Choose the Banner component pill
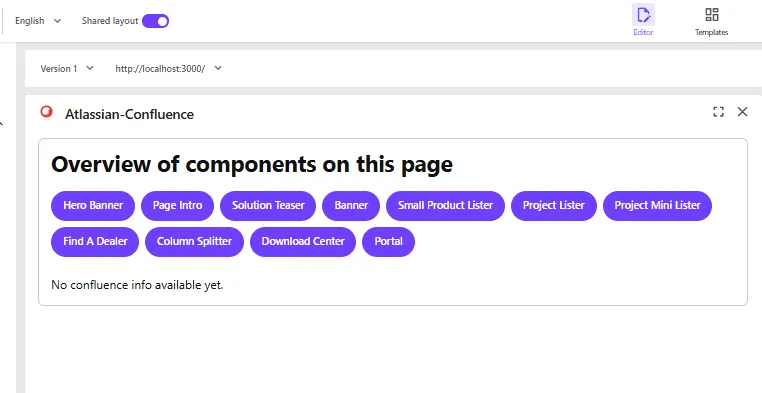 click(x=351, y=205)
